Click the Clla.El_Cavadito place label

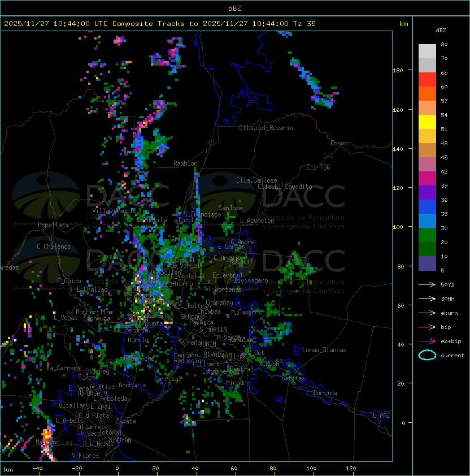point(285,187)
